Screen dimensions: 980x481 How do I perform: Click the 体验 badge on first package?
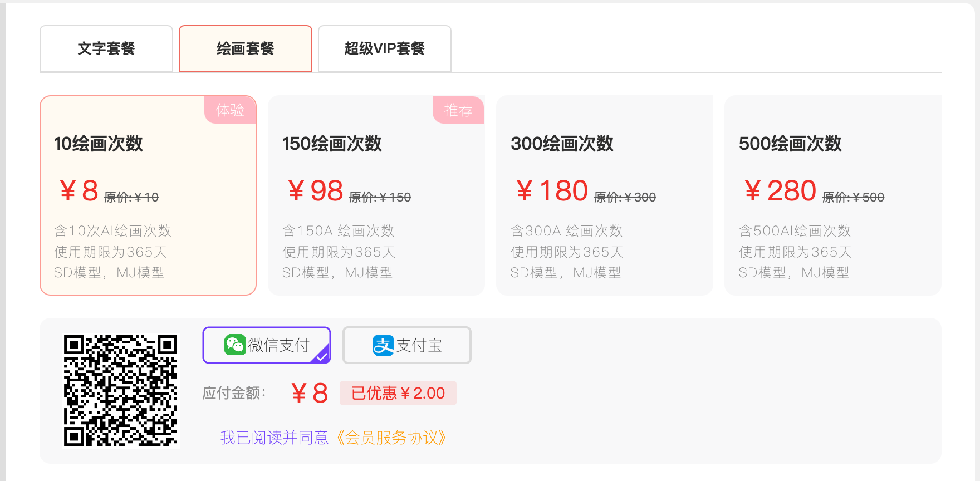click(x=230, y=110)
